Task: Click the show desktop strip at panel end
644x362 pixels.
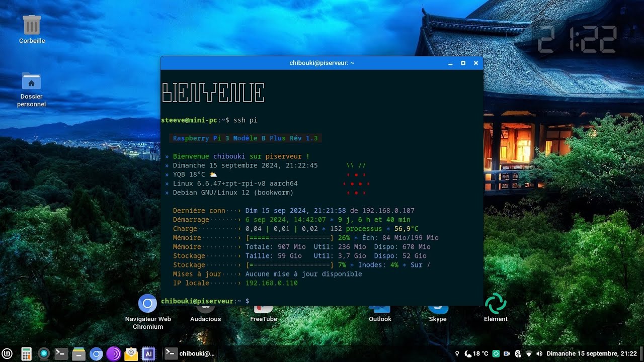Action: pos(641,354)
